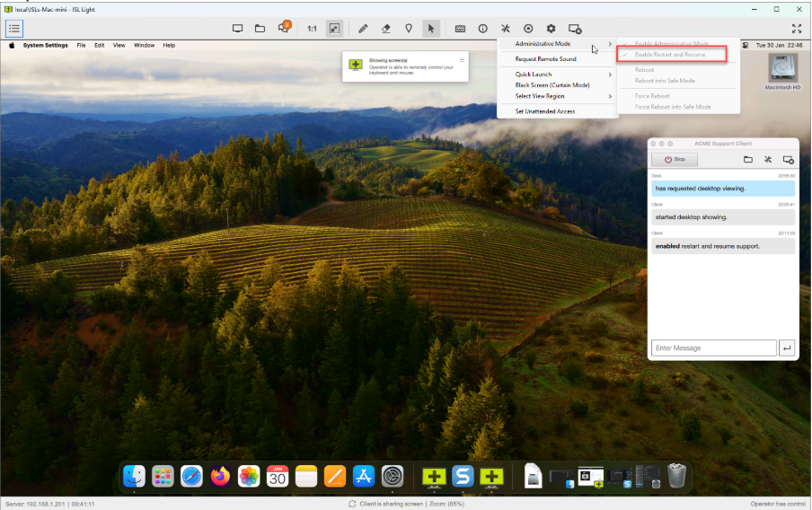
Task: Open the file transfer folder icon in toolbar
Action: [260, 29]
